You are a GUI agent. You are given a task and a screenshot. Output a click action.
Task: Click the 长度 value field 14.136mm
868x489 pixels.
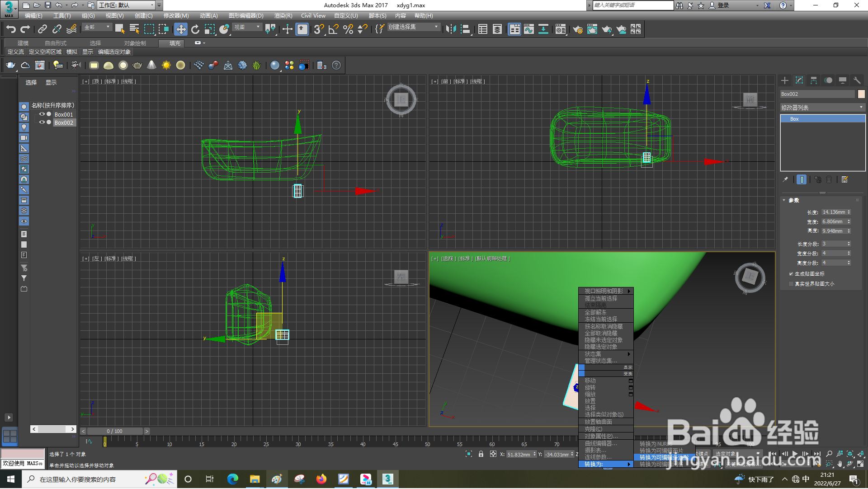833,212
